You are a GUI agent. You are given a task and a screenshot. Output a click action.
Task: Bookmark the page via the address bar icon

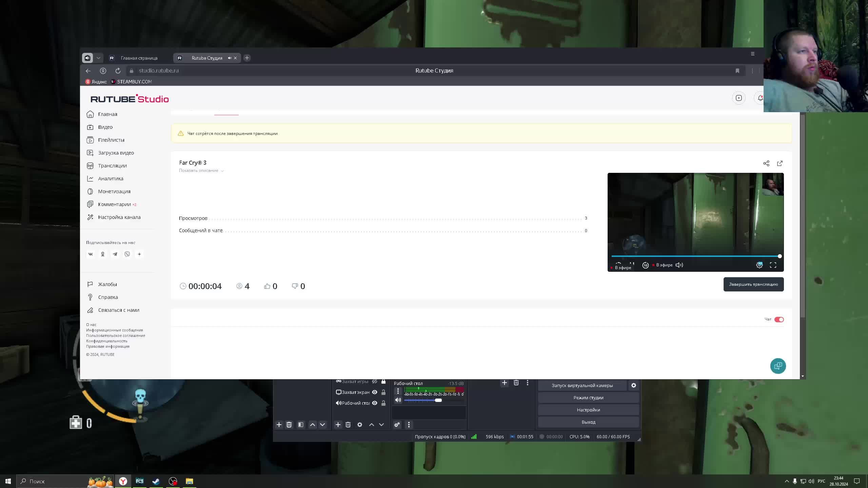click(x=737, y=70)
